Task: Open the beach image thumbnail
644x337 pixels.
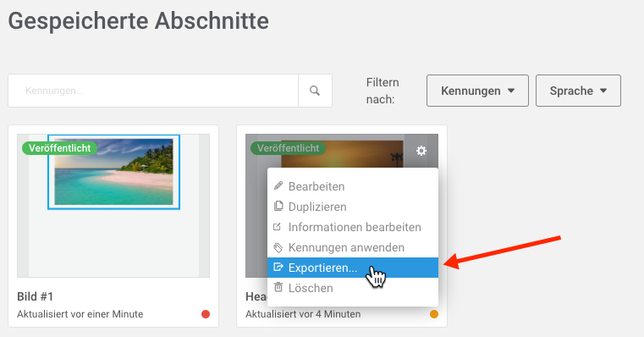Action: pyautogui.click(x=113, y=172)
